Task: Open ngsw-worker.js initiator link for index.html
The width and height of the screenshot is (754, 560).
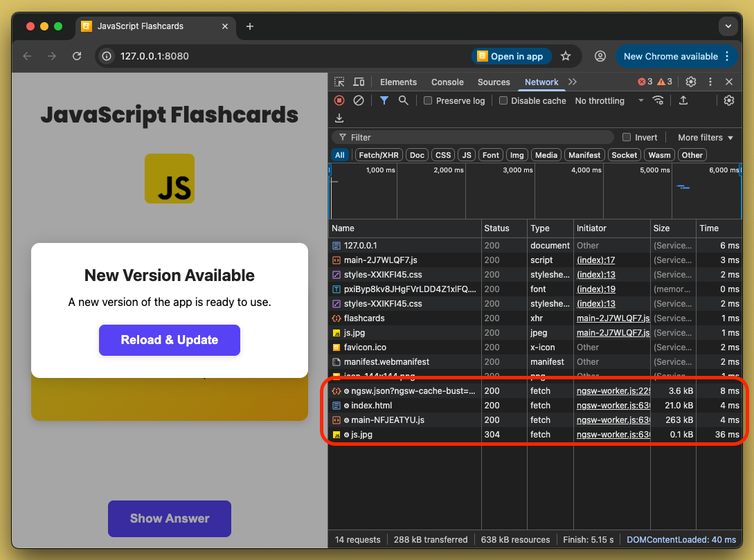Action: point(613,405)
